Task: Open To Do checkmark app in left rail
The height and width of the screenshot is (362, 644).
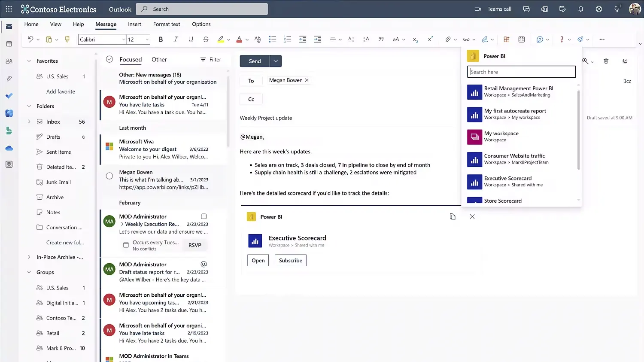Action: point(9,96)
